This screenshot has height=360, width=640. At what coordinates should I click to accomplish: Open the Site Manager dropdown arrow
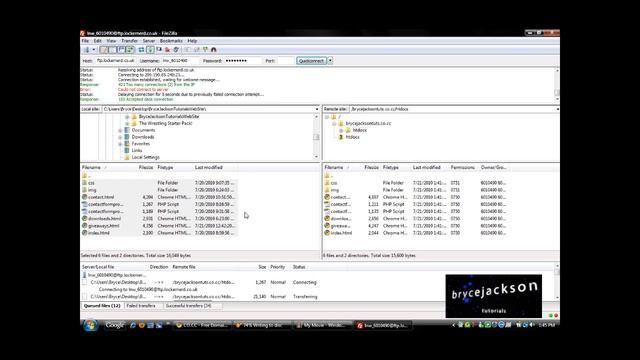click(x=93, y=50)
